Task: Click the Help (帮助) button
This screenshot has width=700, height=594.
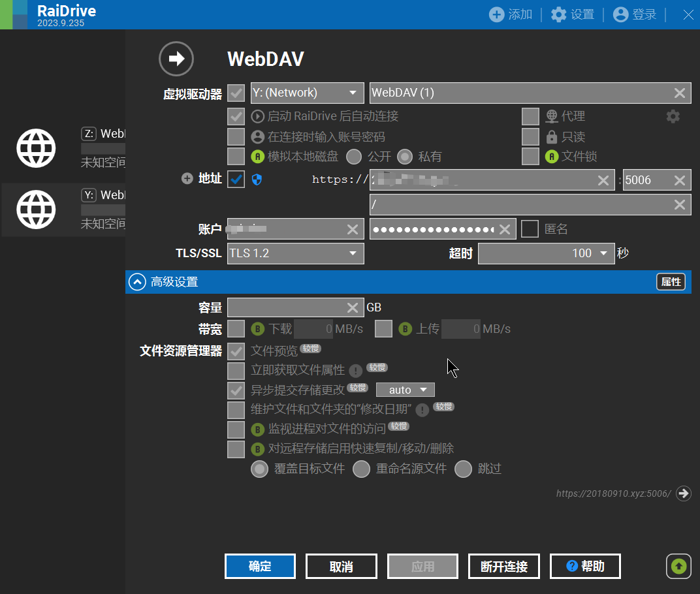Action: [x=585, y=567]
